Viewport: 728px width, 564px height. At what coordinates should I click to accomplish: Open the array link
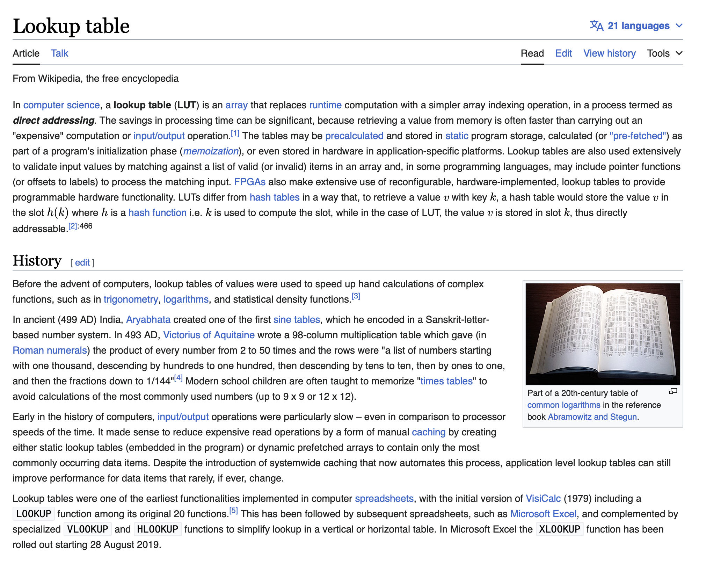tap(236, 105)
